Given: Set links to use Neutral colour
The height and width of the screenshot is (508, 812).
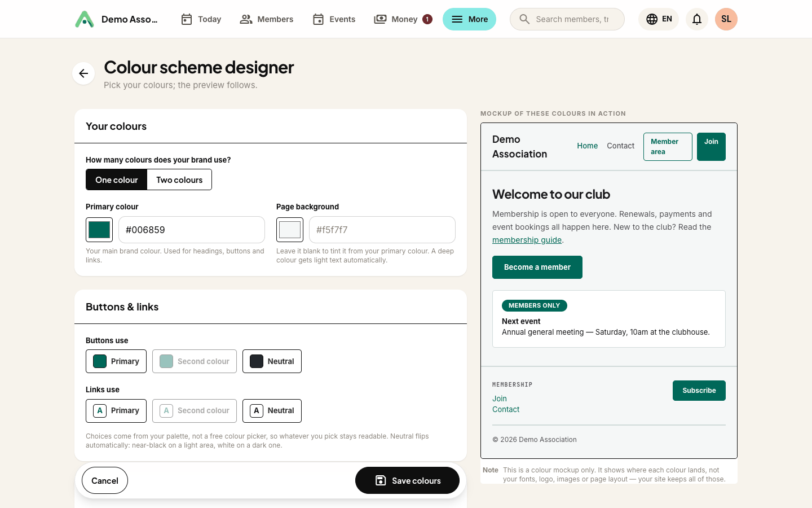Looking at the screenshot, I should [272, 410].
